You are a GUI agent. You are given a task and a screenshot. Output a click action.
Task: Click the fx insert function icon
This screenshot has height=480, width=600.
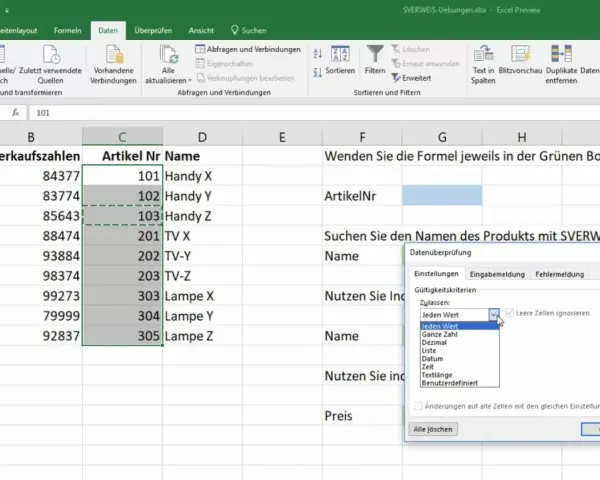point(15,113)
